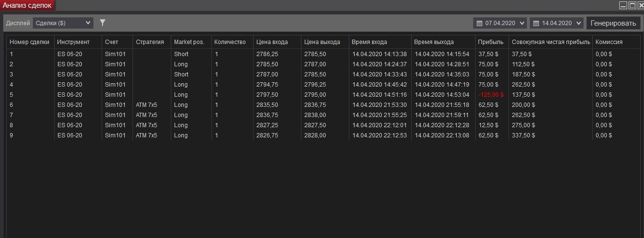The height and width of the screenshot is (238, 644).
Task: Click the filter funnel icon
Action: point(102,23)
